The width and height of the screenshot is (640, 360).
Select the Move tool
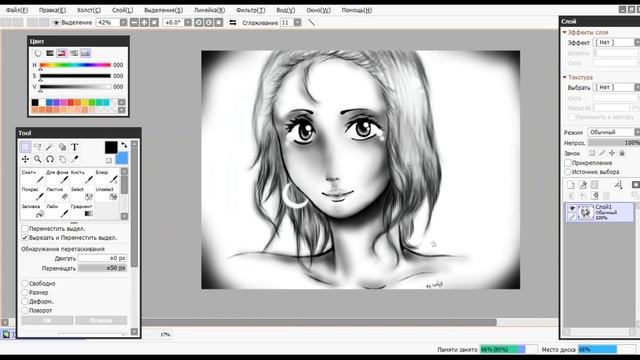tap(25, 159)
